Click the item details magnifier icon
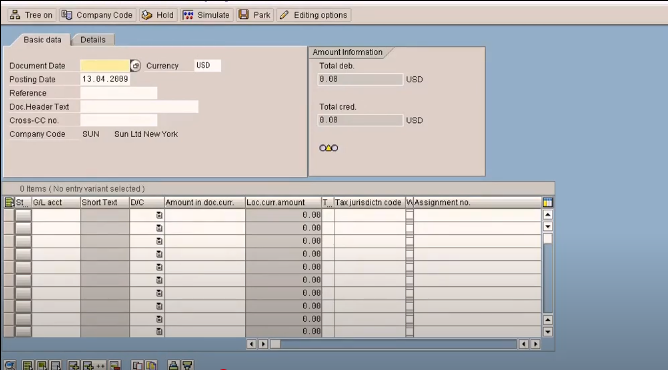Viewport: 668px width, 370px height. (x=10, y=365)
